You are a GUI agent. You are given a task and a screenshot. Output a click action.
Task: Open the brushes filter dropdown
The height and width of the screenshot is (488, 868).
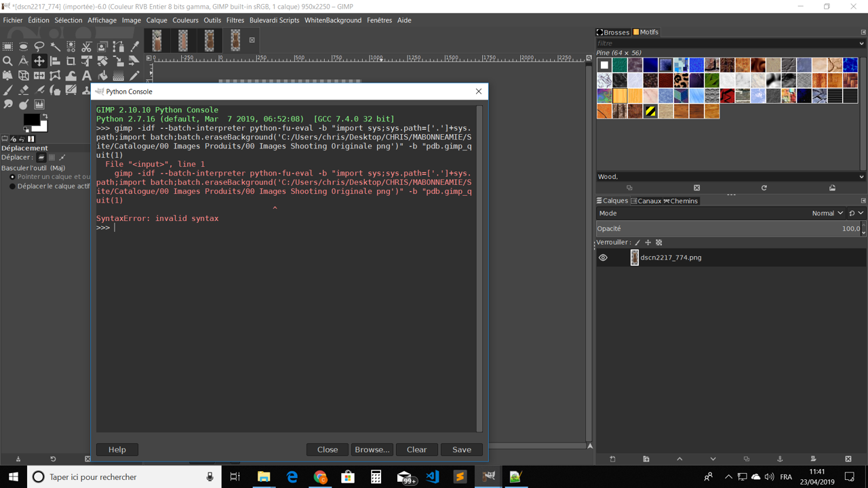[861, 43]
